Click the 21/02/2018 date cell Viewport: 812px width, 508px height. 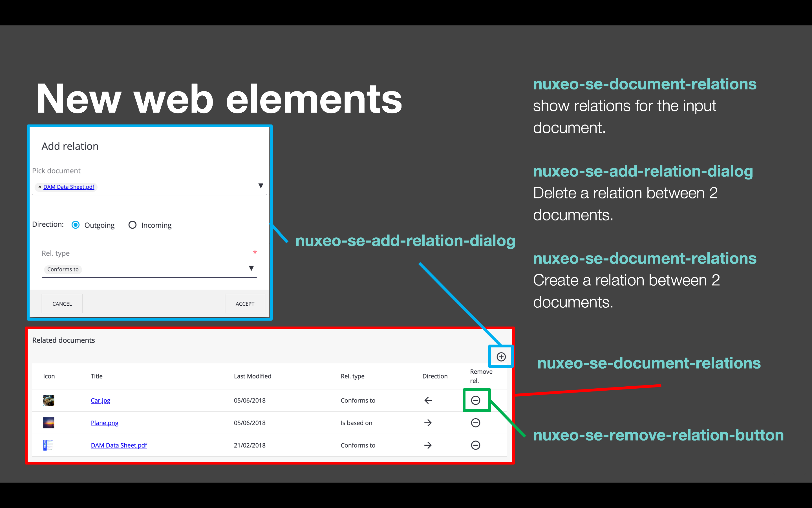click(250, 446)
